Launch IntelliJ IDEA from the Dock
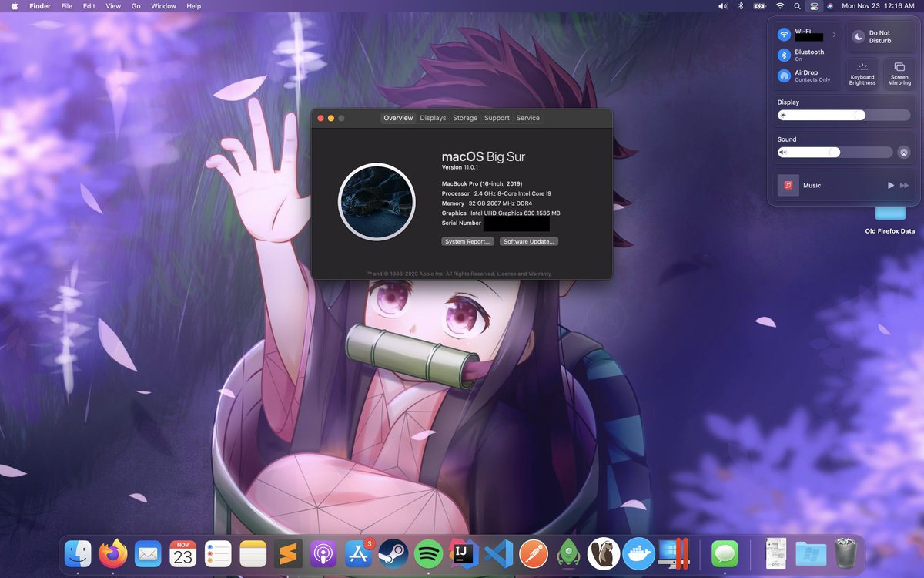This screenshot has width=924, height=578. [464, 553]
